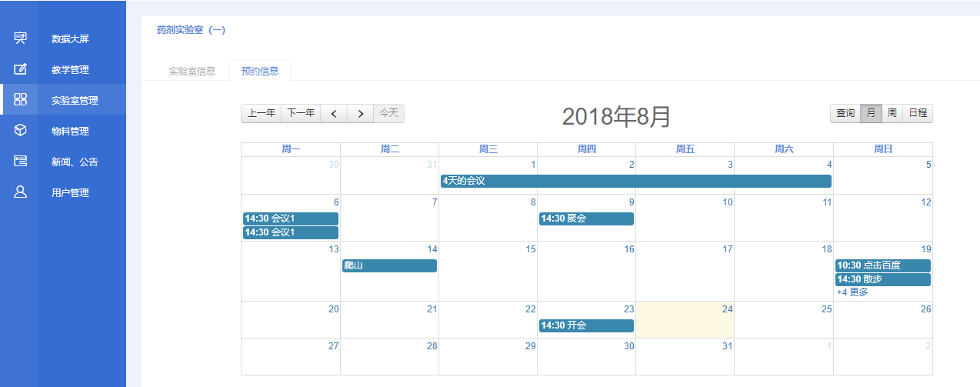Go to previous month with left chevron
980x387 pixels.
(x=333, y=113)
